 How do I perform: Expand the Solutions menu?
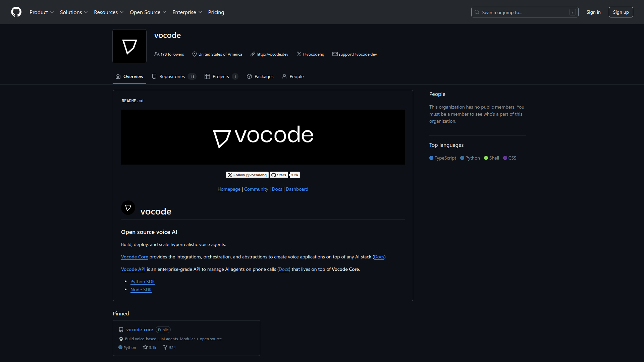74,12
